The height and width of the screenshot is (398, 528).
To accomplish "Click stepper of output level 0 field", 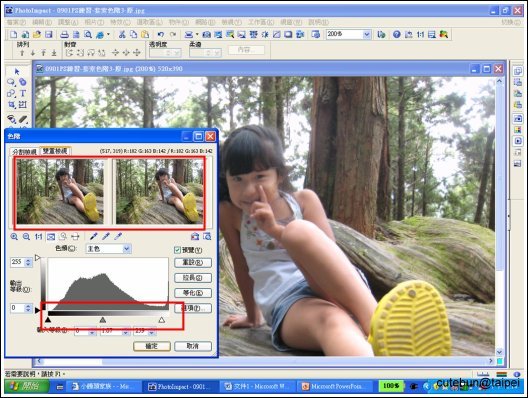I will click(x=28, y=308).
